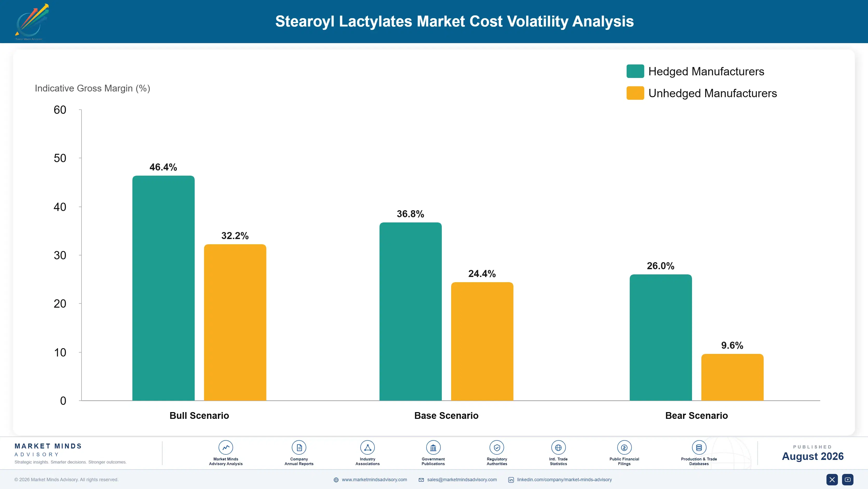Click the LinkedIn icon in footer
Screen dimensions: 868x489
511,480
